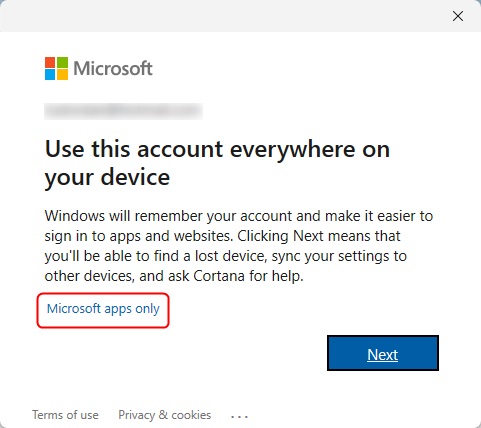Open the three-dot more options menu
This screenshot has height=428, width=481.
pos(239,417)
